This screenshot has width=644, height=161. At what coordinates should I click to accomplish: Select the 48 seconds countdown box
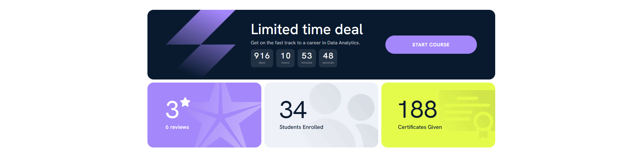pos(328,58)
